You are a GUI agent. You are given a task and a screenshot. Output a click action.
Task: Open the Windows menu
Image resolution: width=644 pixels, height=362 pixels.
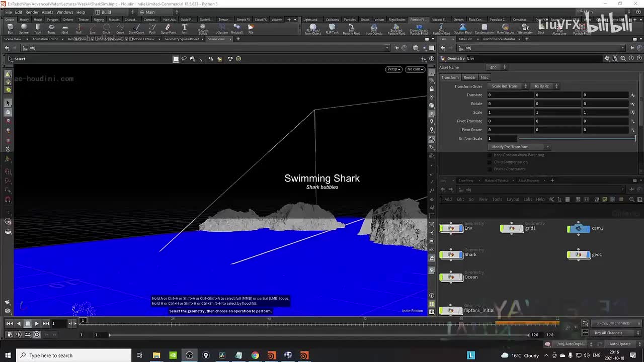click(64, 12)
